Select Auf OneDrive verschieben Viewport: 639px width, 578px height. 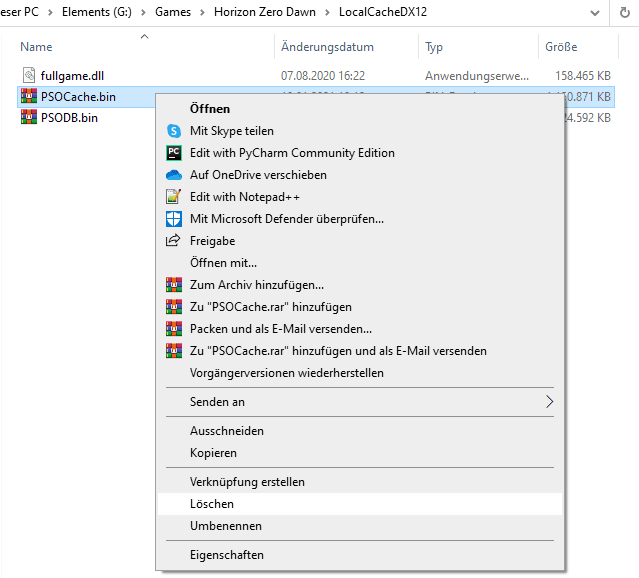point(360,175)
